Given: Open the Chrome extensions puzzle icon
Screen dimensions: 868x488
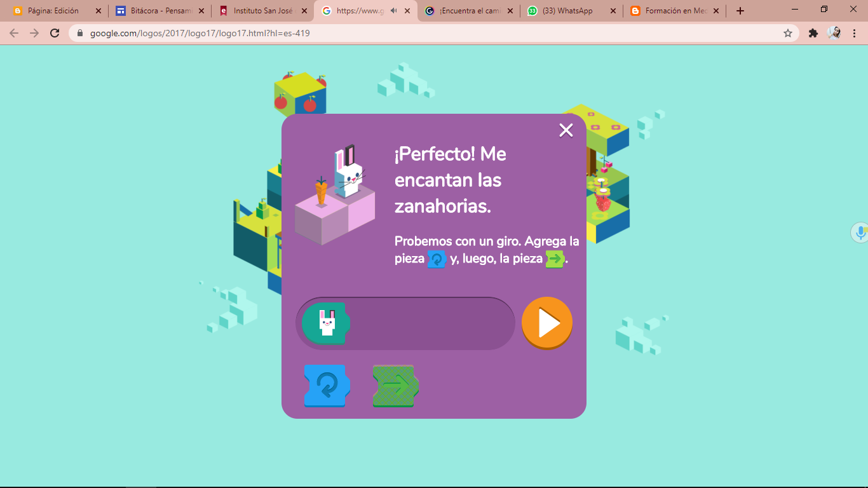Looking at the screenshot, I should pyautogui.click(x=813, y=33).
